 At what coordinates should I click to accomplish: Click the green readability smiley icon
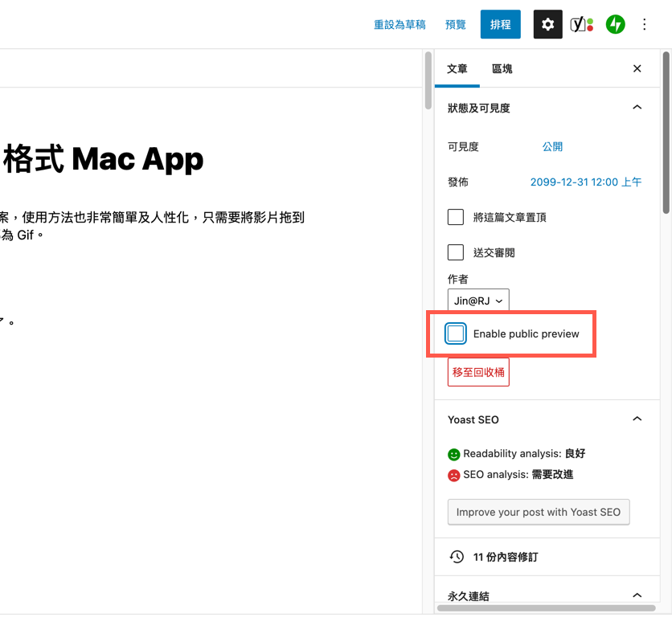click(454, 454)
